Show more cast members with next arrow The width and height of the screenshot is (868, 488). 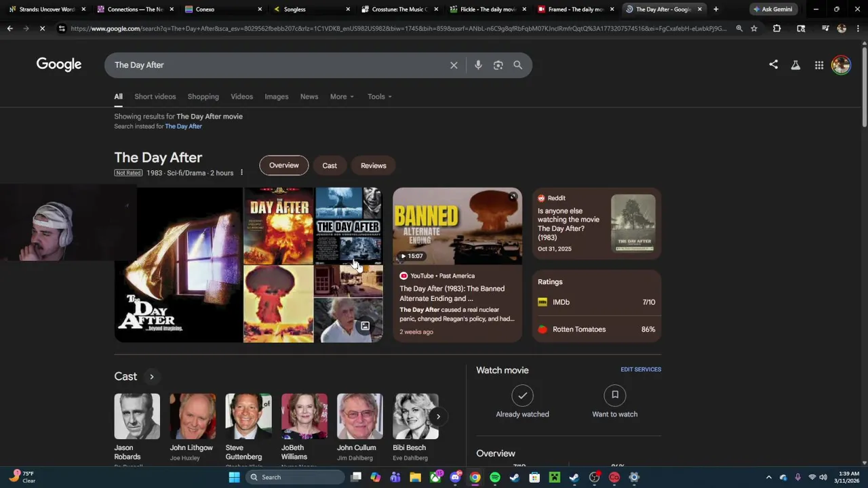438,417
